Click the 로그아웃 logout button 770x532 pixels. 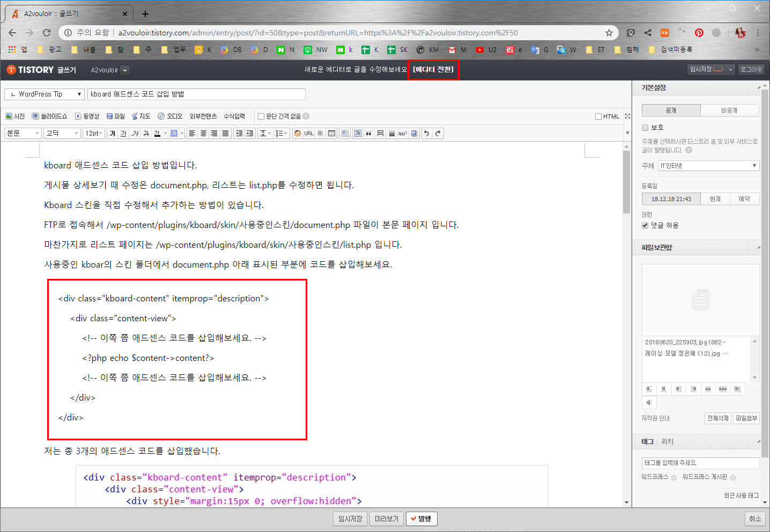tap(751, 70)
